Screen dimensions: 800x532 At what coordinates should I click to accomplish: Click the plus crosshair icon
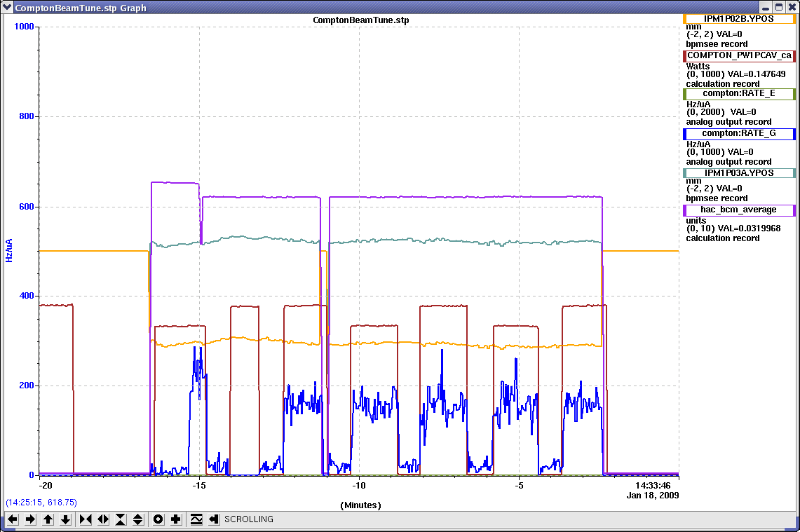pyautogui.click(x=175, y=519)
